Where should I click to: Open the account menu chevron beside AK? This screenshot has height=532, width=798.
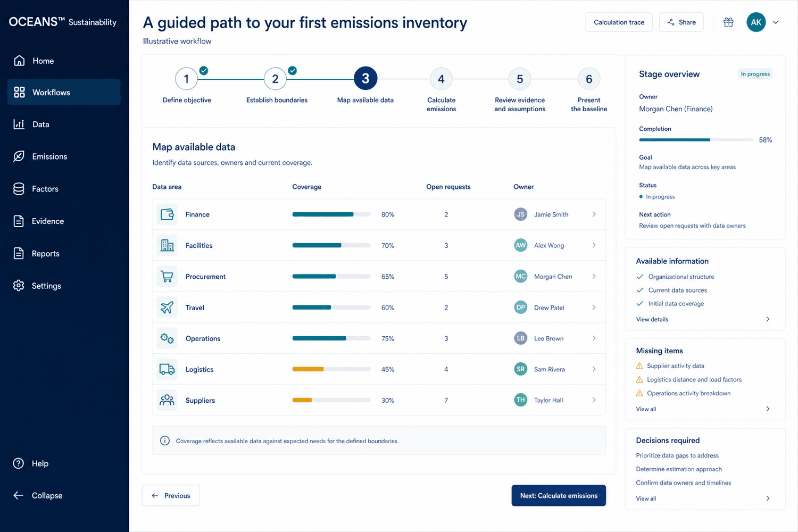coord(776,22)
